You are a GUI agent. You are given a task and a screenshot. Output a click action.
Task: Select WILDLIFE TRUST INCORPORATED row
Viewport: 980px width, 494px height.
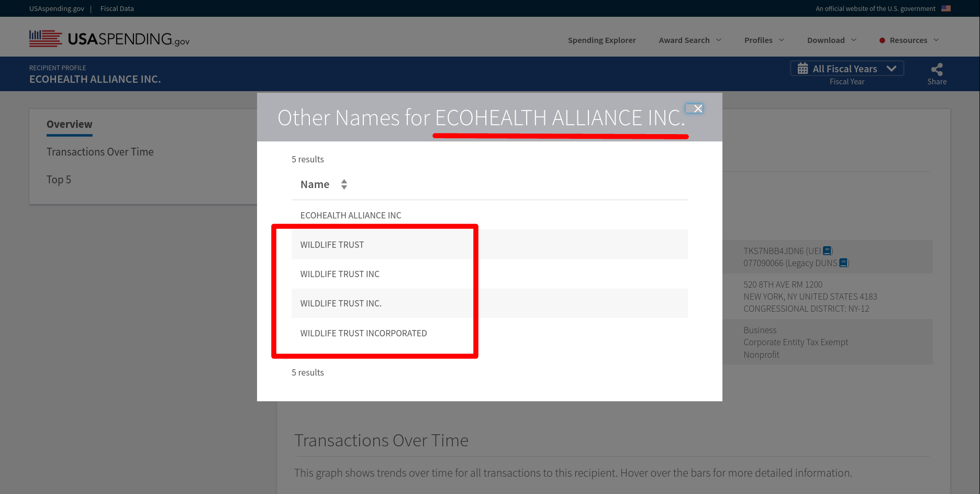489,333
